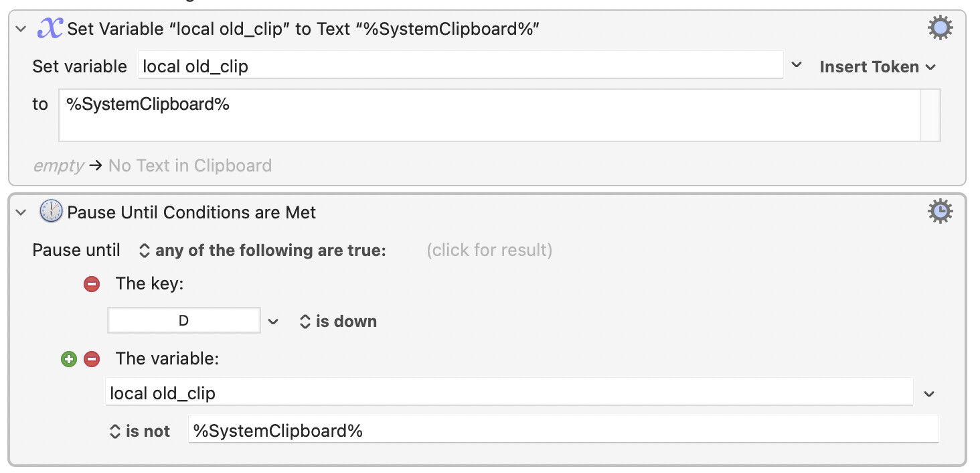980x473 pixels.
Task: Remove the key condition with red minus
Action: pos(92,284)
